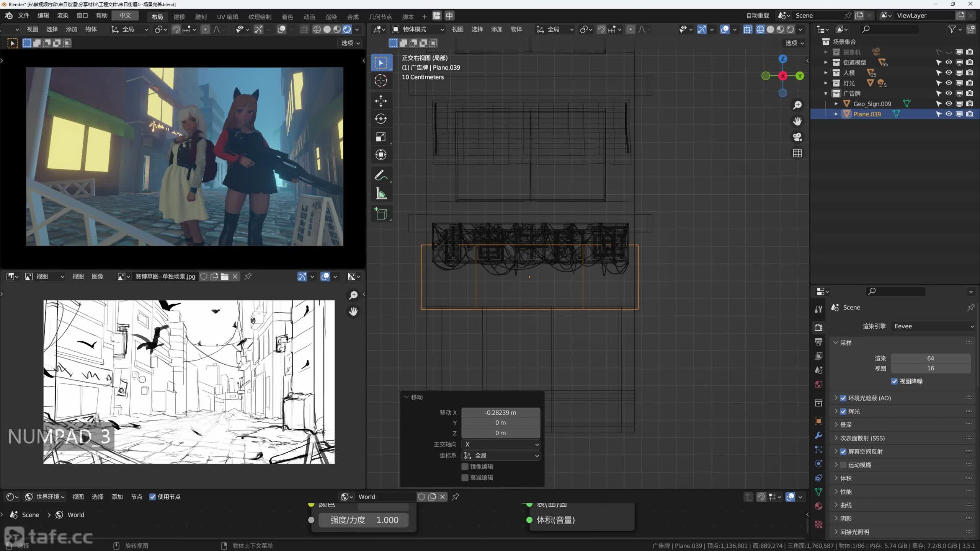Check the 衰减编辑 proportional editing checkbox
The height and width of the screenshot is (551, 980).
coord(465,478)
